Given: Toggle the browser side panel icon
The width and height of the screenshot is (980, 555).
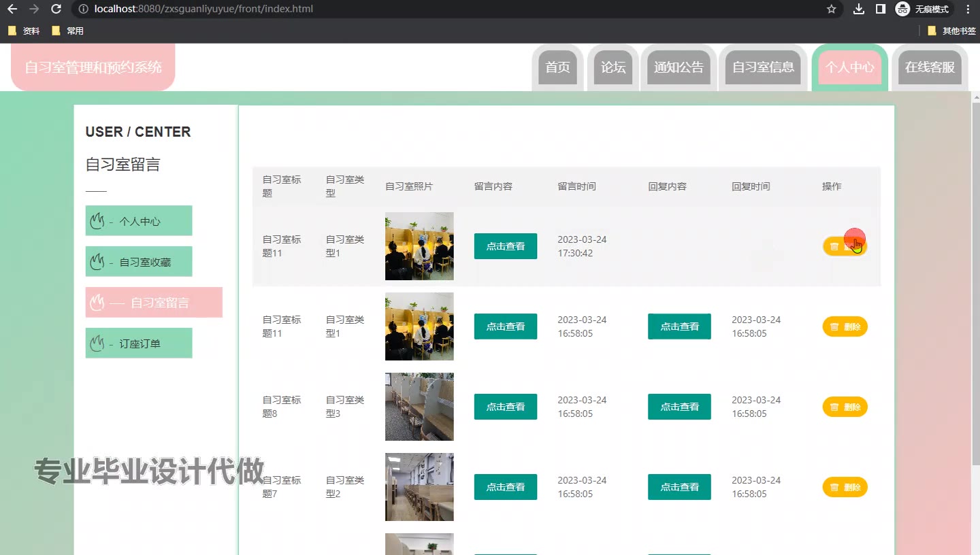Looking at the screenshot, I should [x=880, y=9].
